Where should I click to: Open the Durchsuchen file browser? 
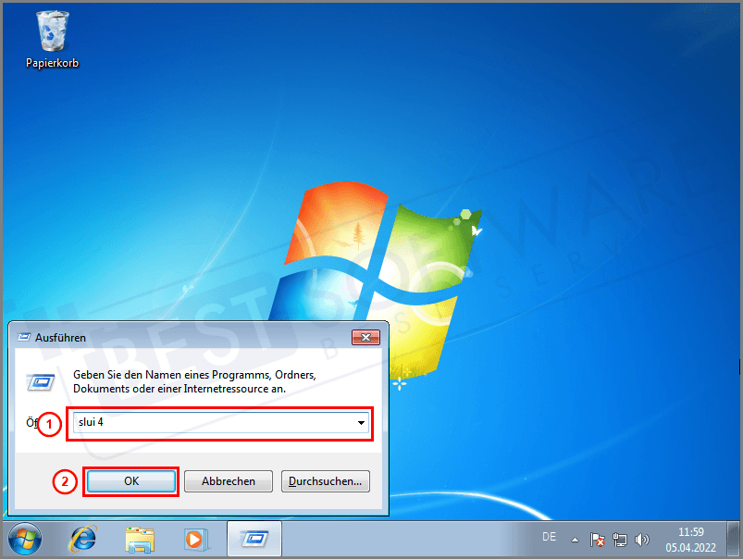325,480
